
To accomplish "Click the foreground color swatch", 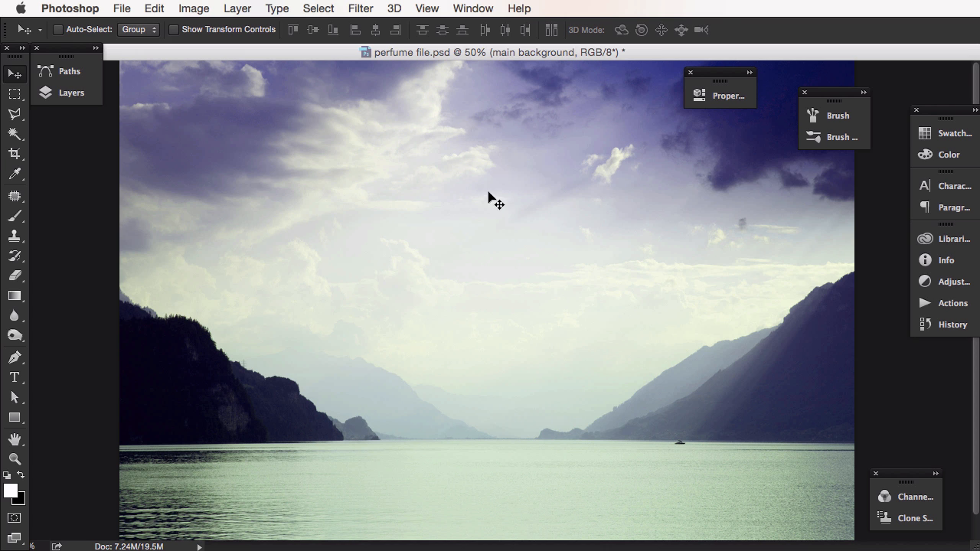I will [x=10, y=491].
